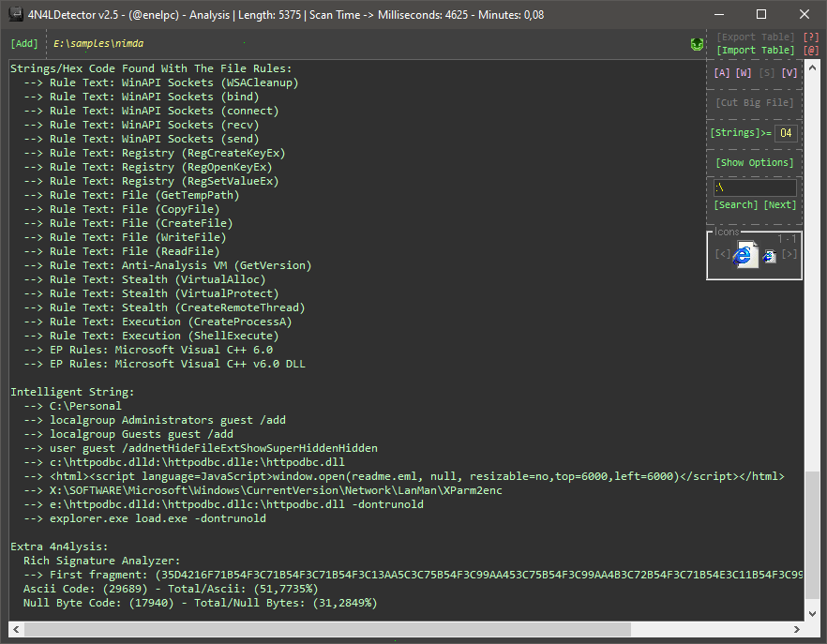Click [Export Table]
Viewport: 827px width, 644px height.
(756, 37)
